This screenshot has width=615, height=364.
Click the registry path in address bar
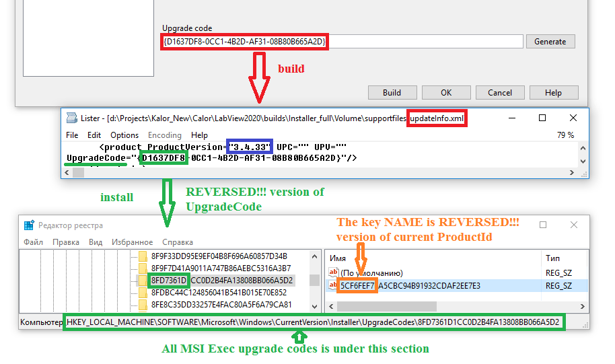pos(313,322)
